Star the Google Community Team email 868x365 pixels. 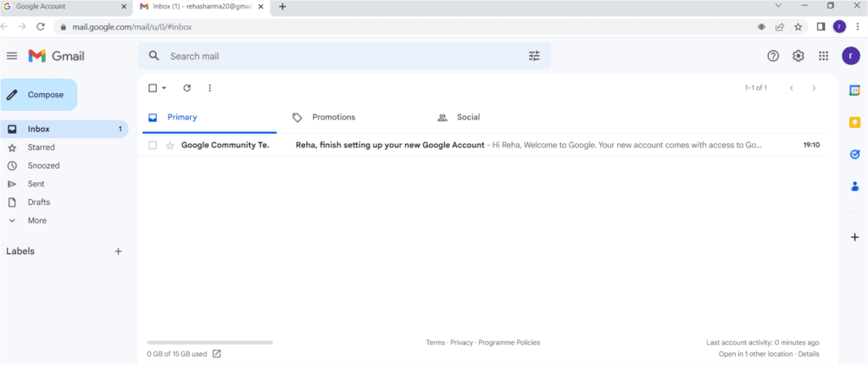tap(170, 146)
